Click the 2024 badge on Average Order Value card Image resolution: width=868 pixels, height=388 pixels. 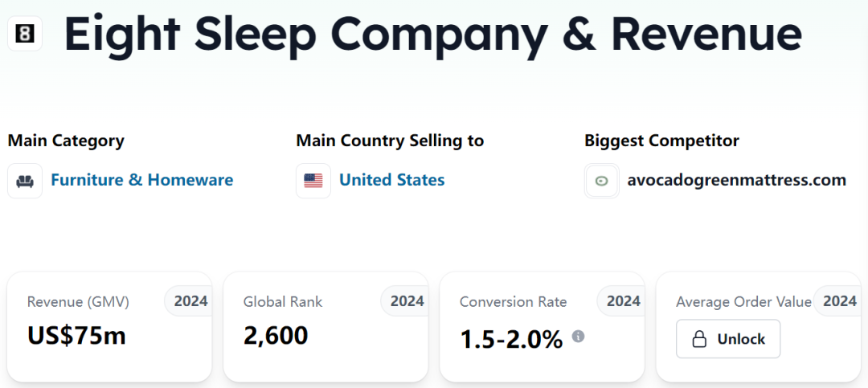tap(839, 301)
